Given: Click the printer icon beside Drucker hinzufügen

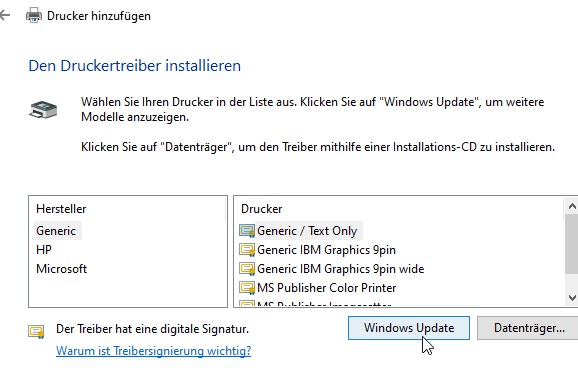Looking at the screenshot, I should click(34, 15).
